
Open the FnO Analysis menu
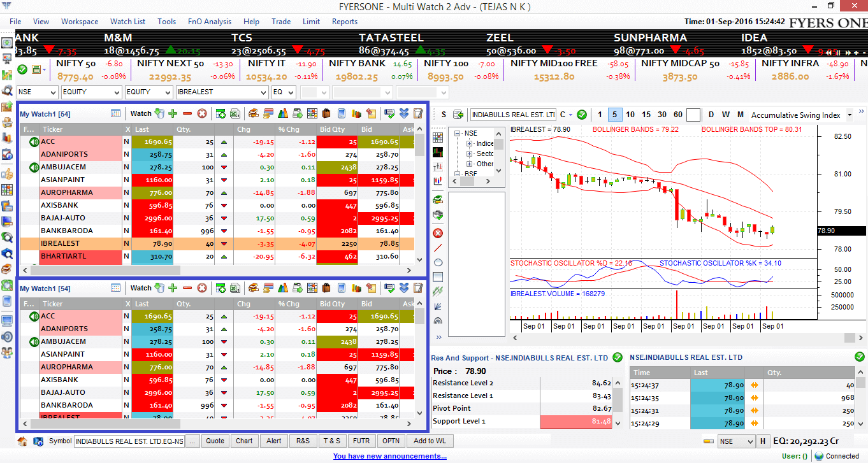[209, 21]
